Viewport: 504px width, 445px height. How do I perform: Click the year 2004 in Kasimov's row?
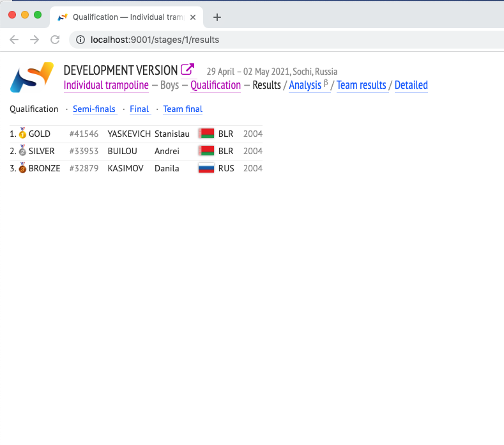point(253,168)
